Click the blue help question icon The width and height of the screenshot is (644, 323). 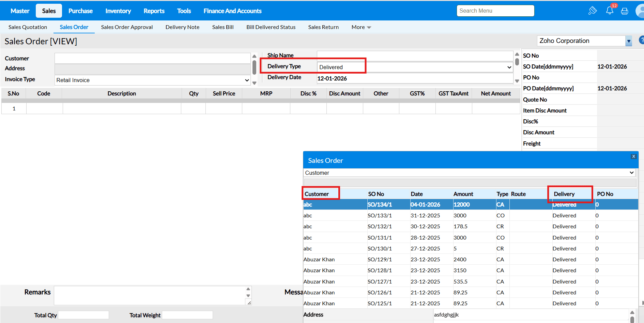(x=641, y=40)
